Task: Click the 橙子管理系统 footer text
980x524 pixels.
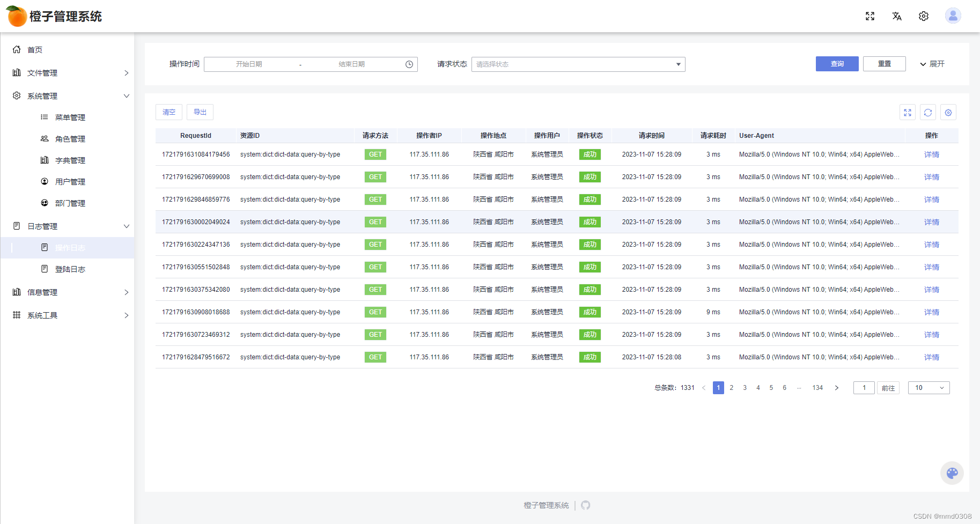Action: pos(546,505)
